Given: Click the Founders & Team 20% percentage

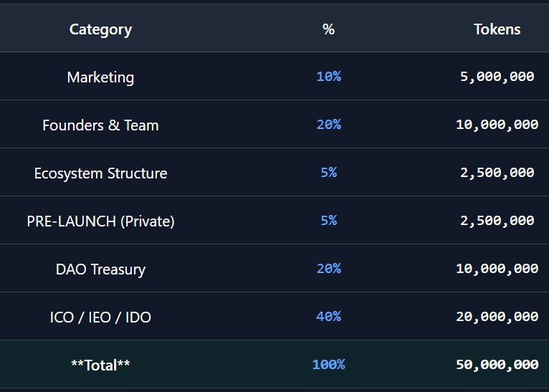Looking at the screenshot, I should point(328,124).
